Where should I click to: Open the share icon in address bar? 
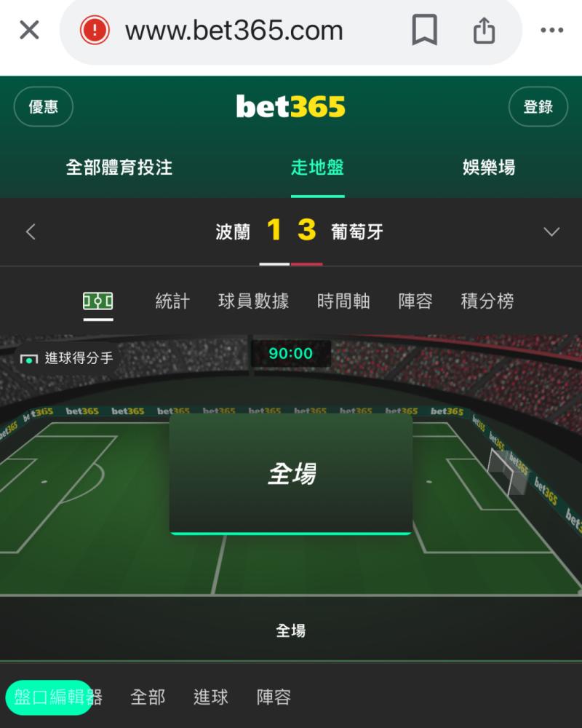484,30
